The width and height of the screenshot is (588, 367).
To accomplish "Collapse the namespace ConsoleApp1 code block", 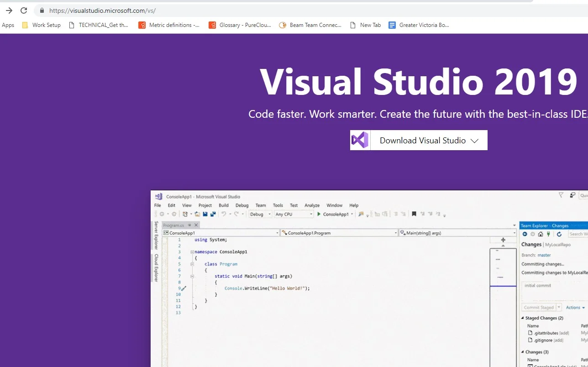I will pos(192,252).
